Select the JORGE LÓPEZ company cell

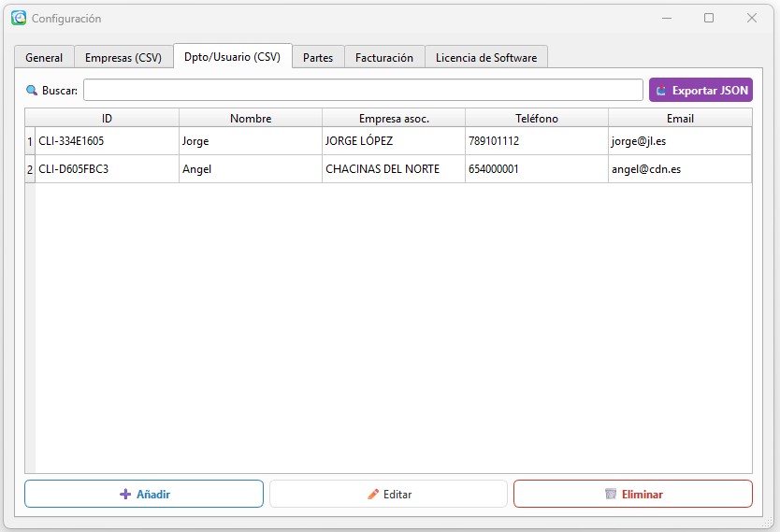pyautogui.click(x=394, y=141)
